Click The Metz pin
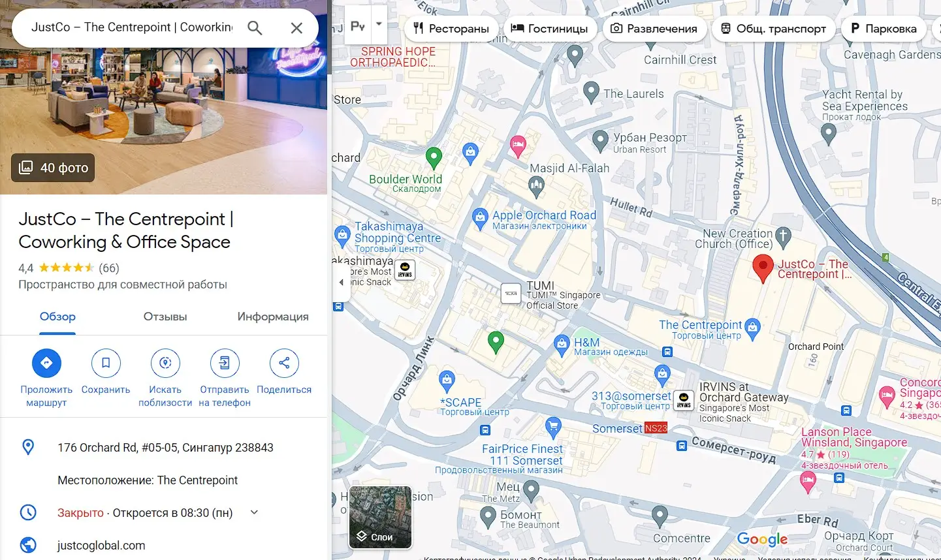This screenshot has height=560, width=941. (x=532, y=490)
